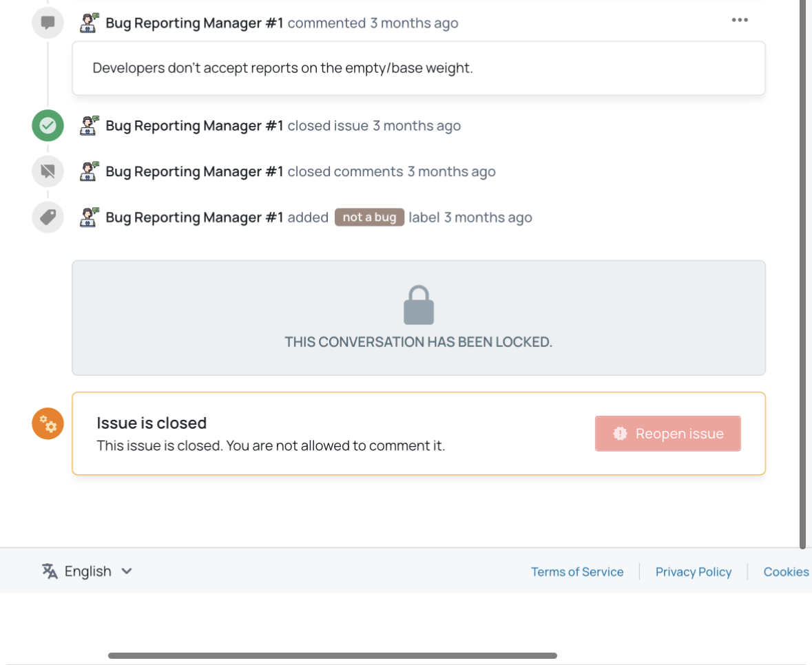
Task: Click the orange gears issue status icon
Action: [48, 423]
